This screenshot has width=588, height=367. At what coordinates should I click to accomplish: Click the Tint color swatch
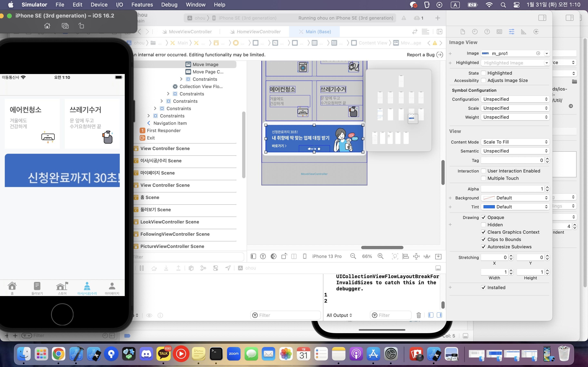click(489, 207)
